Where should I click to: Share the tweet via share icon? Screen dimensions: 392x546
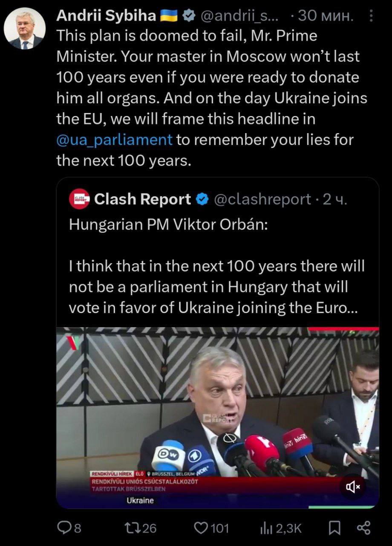[x=363, y=528]
